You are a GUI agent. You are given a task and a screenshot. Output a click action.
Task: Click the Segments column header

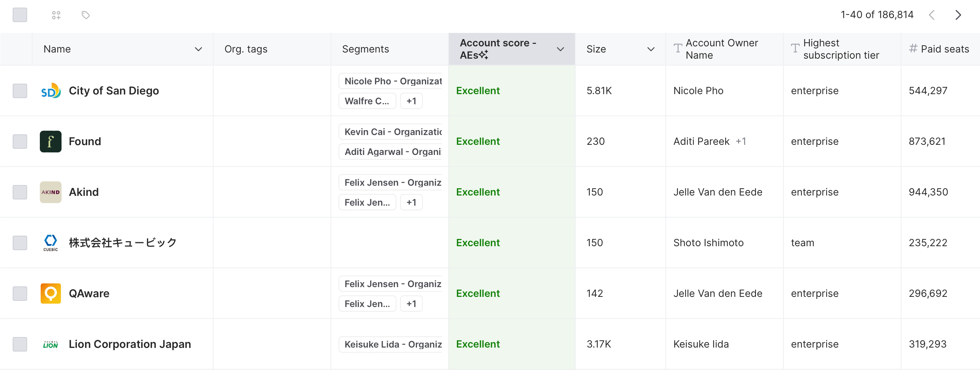pos(365,49)
